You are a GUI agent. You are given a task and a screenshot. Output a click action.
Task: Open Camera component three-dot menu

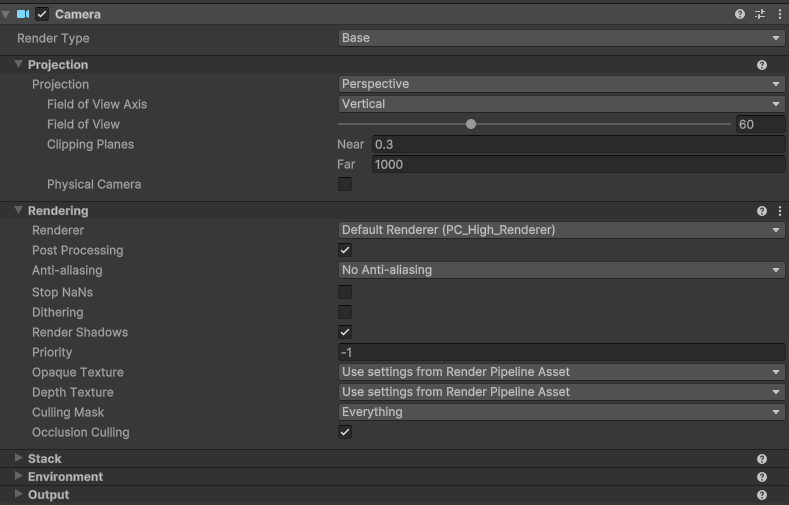[780, 14]
